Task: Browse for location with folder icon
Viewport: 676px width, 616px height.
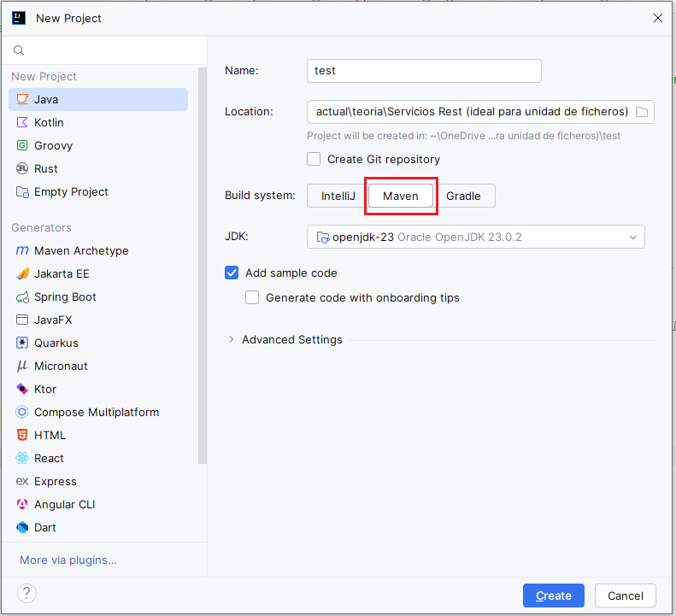Action: click(642, 112)
